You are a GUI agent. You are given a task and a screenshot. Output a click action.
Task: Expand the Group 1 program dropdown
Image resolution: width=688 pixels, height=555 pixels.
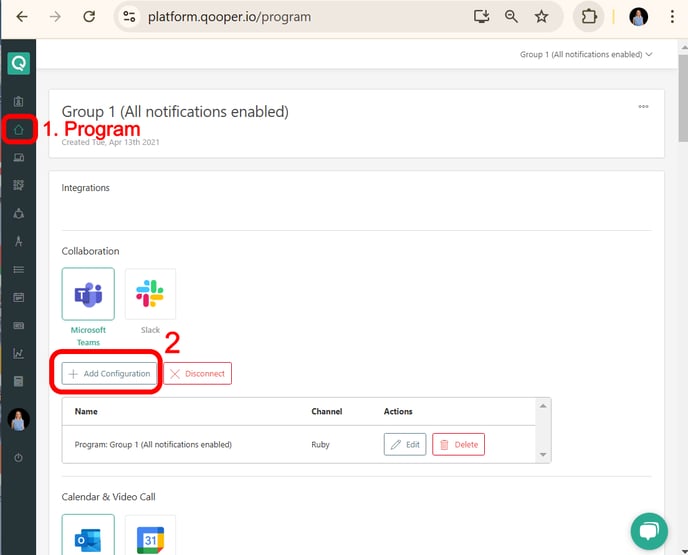pyautogui.click(x=586, y=54)
